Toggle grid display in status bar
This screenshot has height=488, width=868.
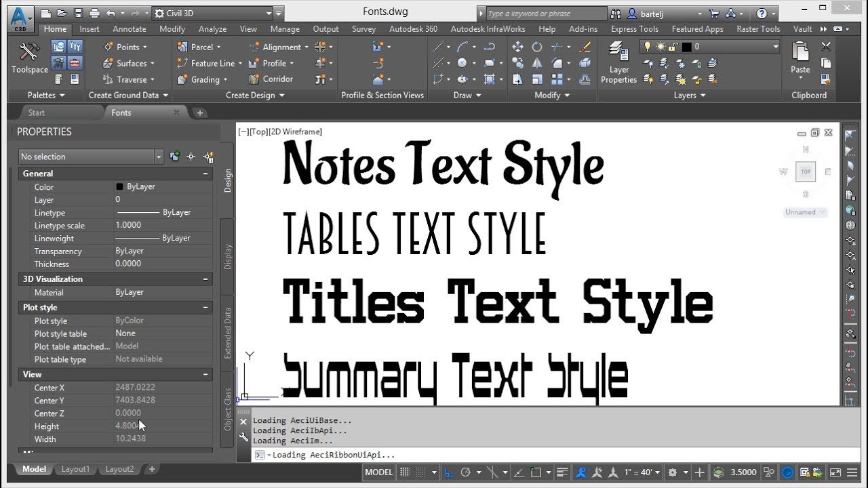pos(405,472)
